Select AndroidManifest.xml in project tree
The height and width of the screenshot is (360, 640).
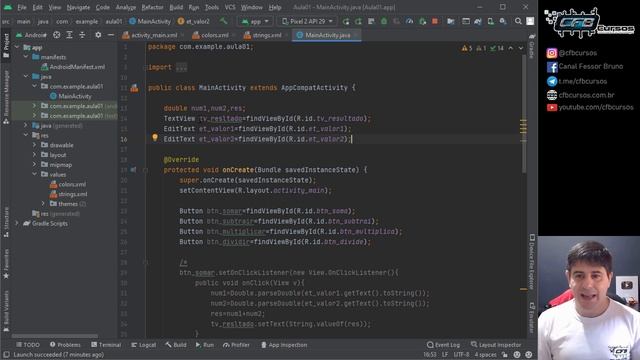[x=73, y=67]
